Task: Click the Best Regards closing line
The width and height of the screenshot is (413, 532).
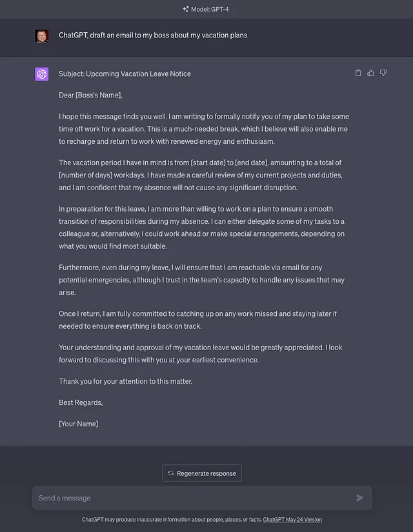Action: pyautogui.click(x=81, y=403)
